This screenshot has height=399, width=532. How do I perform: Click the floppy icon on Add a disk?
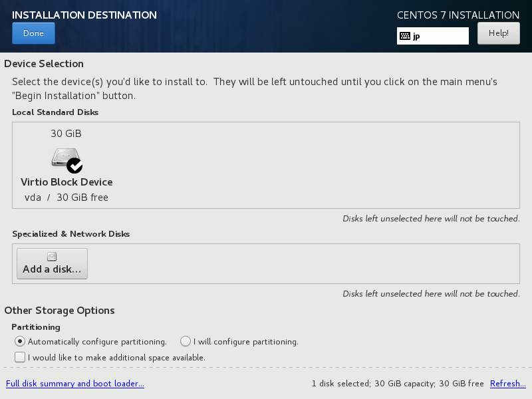(51, 256)
